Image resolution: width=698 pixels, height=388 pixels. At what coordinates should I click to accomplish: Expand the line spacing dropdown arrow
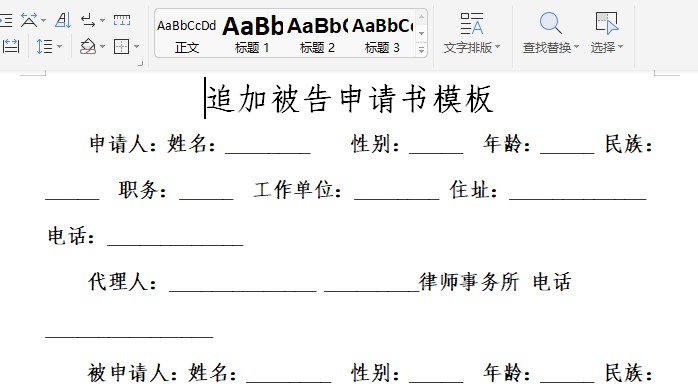(x=59, y=46)
